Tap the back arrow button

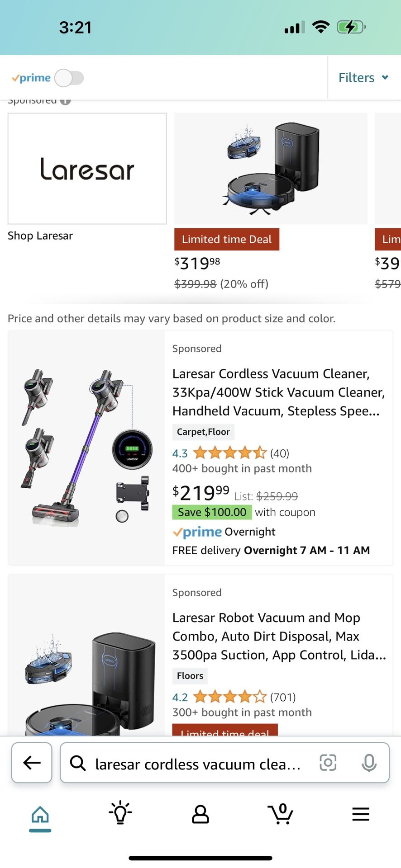(32, 763)
